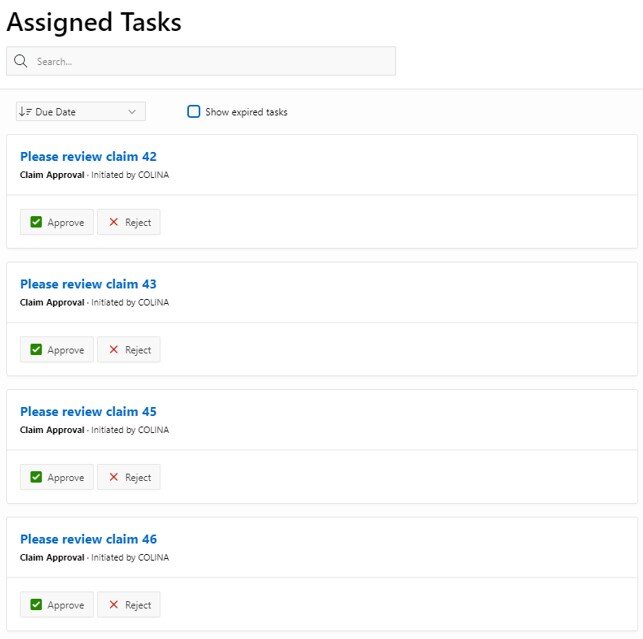Click red X icon for claim 43
Viewport: 643px width, 639px height.
pos(114,349)
